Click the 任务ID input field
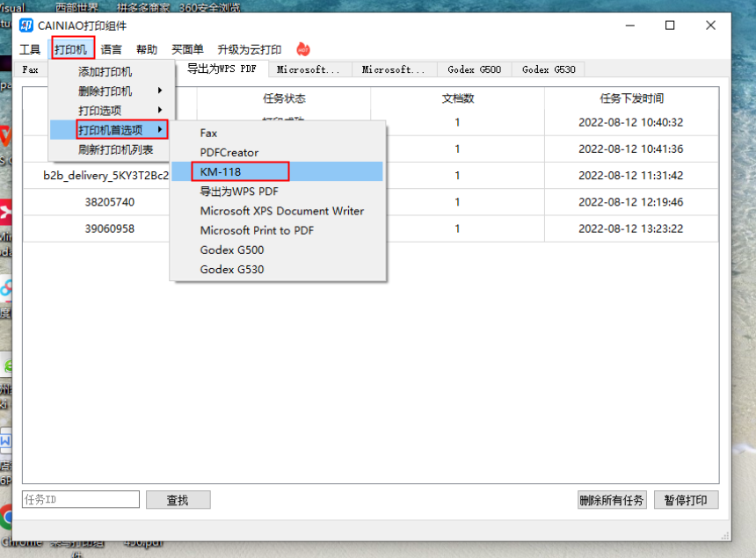Viewport: 756px width, 558px height. pyautogui.click(x=81, y=500)
